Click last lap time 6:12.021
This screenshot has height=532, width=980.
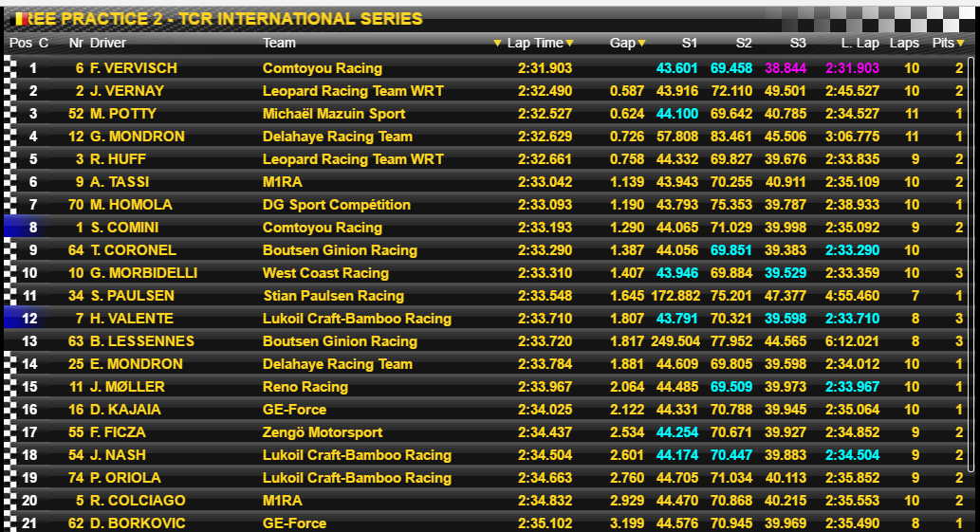(x=853, y=341)
